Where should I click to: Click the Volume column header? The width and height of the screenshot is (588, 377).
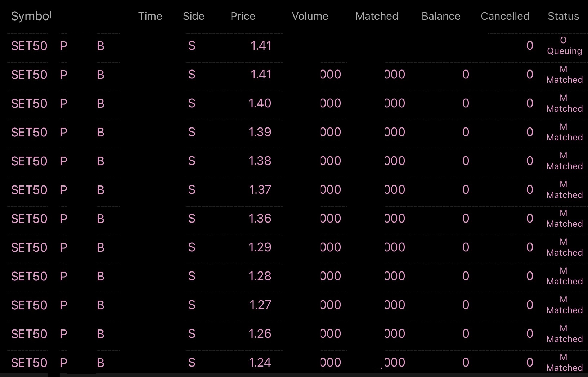310,16
